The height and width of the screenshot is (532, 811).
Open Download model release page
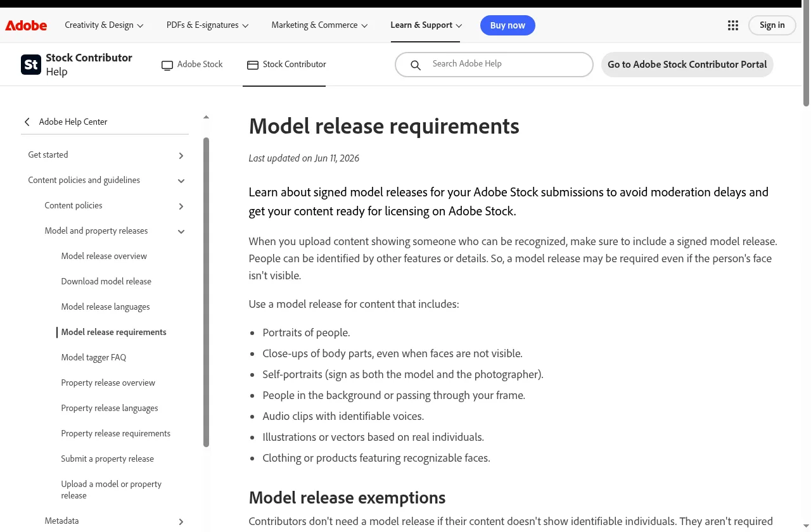[106, 281]
